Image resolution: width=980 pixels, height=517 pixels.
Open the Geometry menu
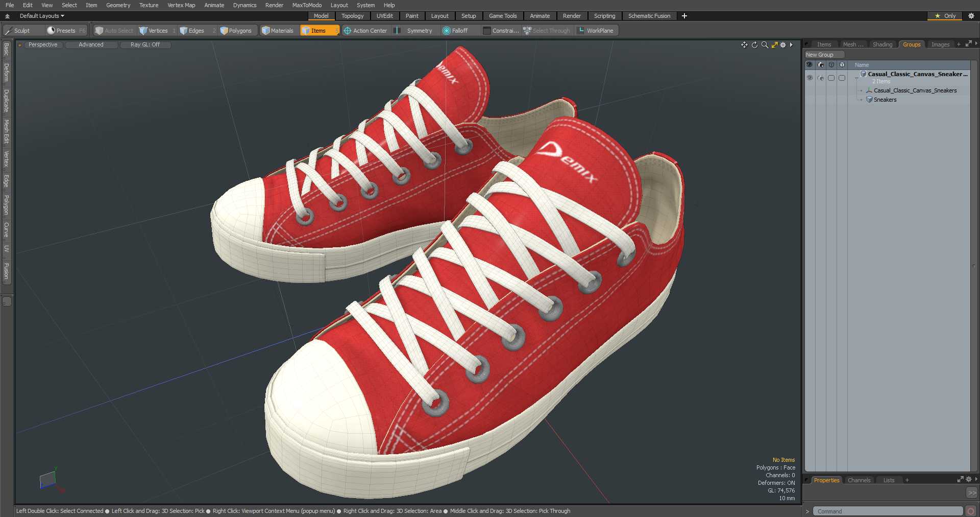click(118, 5)
